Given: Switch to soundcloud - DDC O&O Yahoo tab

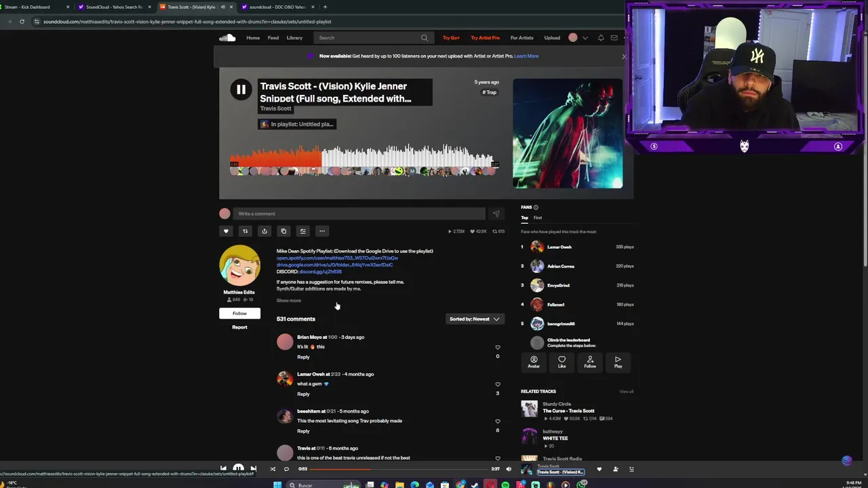Looking at the screenshot, I should click(277, 7).
